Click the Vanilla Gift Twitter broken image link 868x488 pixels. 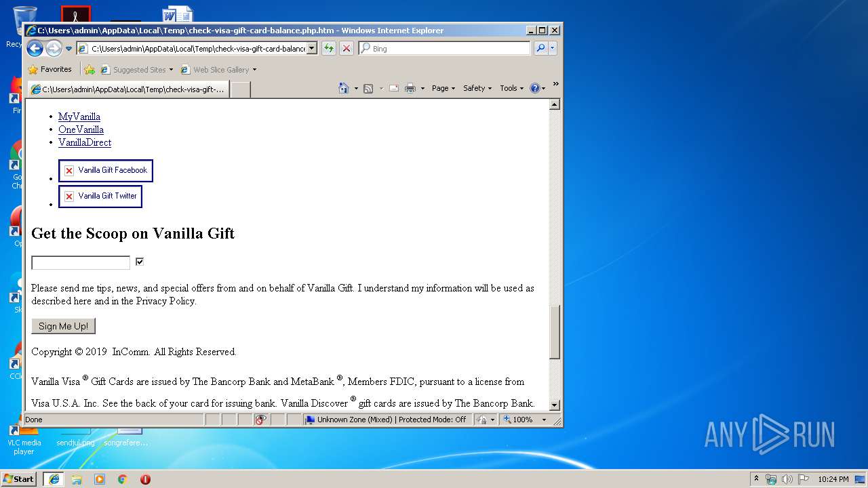pyautogui.click(x=100, y=197)
